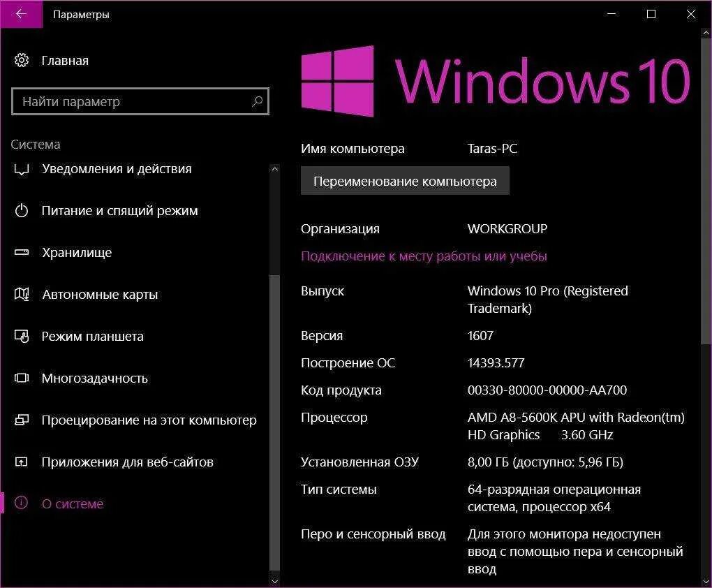Click the gear icon beside Главная

click(x=22, y=60)
